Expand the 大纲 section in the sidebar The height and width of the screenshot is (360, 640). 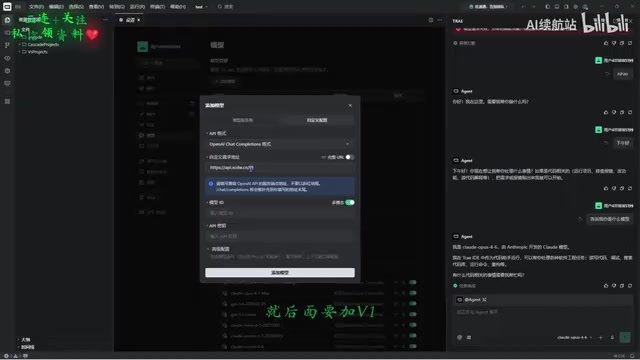click(x=24, y=340)
